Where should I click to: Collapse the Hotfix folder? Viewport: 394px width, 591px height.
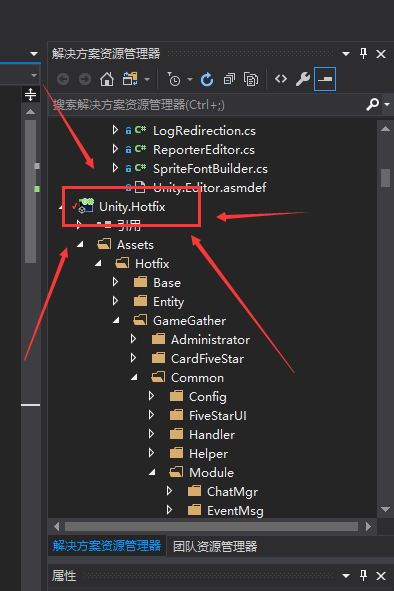(98, 263)
